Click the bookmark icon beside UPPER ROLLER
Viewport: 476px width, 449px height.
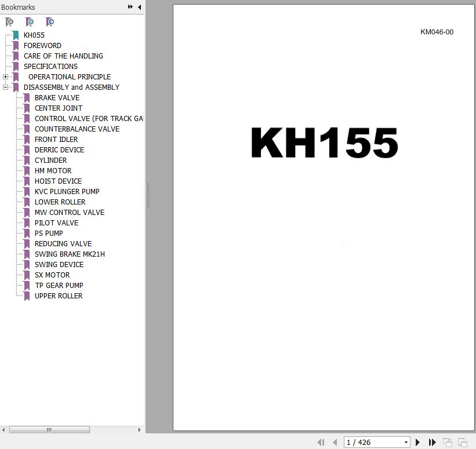click(x=27, y=296)
